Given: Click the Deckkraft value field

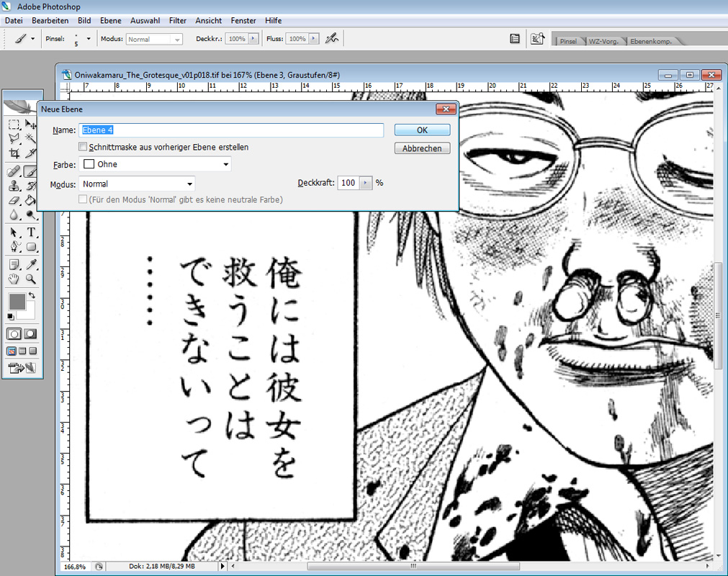Looking at the screenshot, I should click(349, 183).
